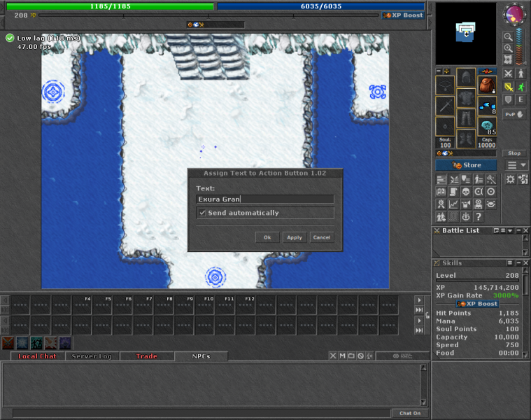Viewport: 531px width, 420px height.
Task: Click the Text input field containing Exura Gran
Action: point(265,199)
